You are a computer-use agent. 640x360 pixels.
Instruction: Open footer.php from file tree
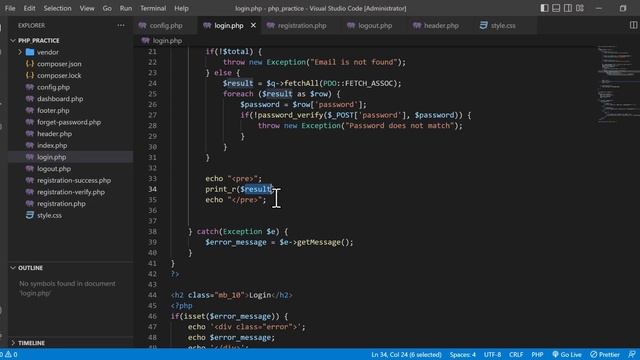click(53, 110)
